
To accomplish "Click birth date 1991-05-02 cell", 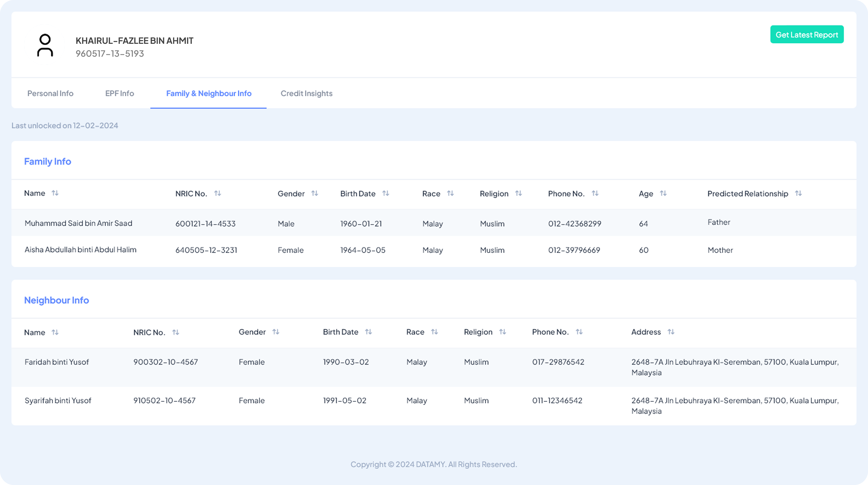I will click(344, 401).
